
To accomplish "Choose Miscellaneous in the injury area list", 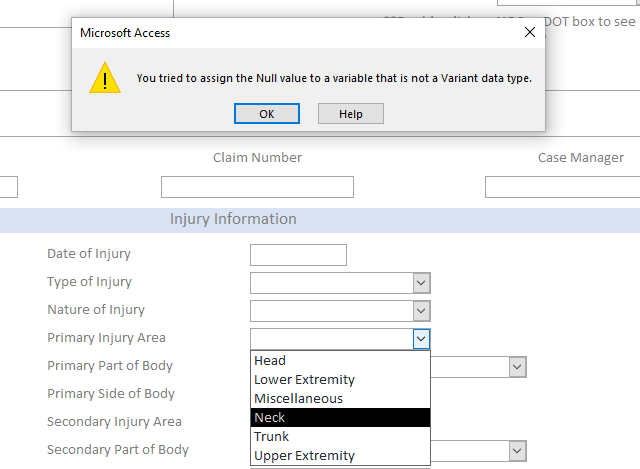I will pyautogui.click(x=340, y=398).
